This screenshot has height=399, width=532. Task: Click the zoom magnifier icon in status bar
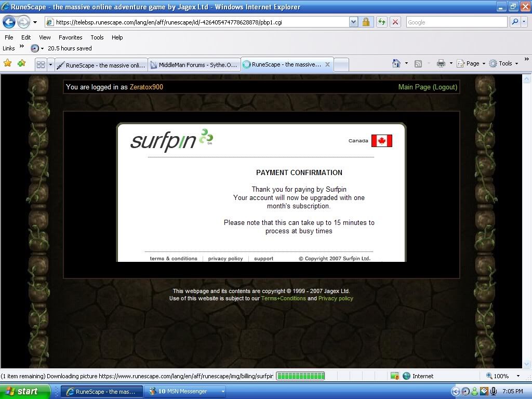(x=489, y=376)
